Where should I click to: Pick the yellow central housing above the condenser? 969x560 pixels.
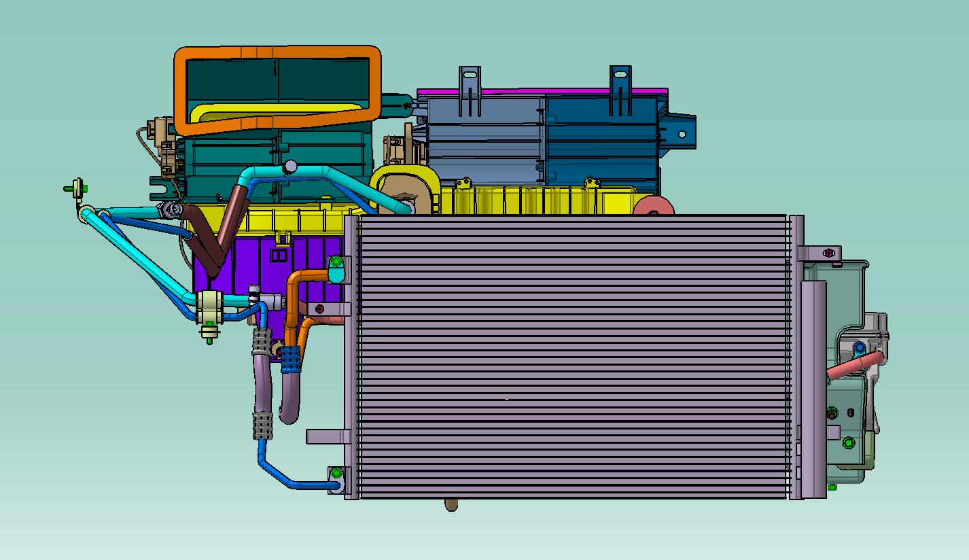pos(537,200)
